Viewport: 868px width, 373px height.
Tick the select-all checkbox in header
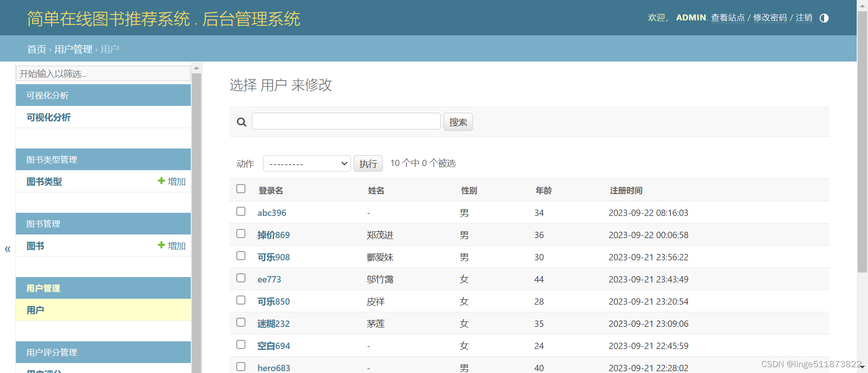pyautogui.click(x=241, y=189)
